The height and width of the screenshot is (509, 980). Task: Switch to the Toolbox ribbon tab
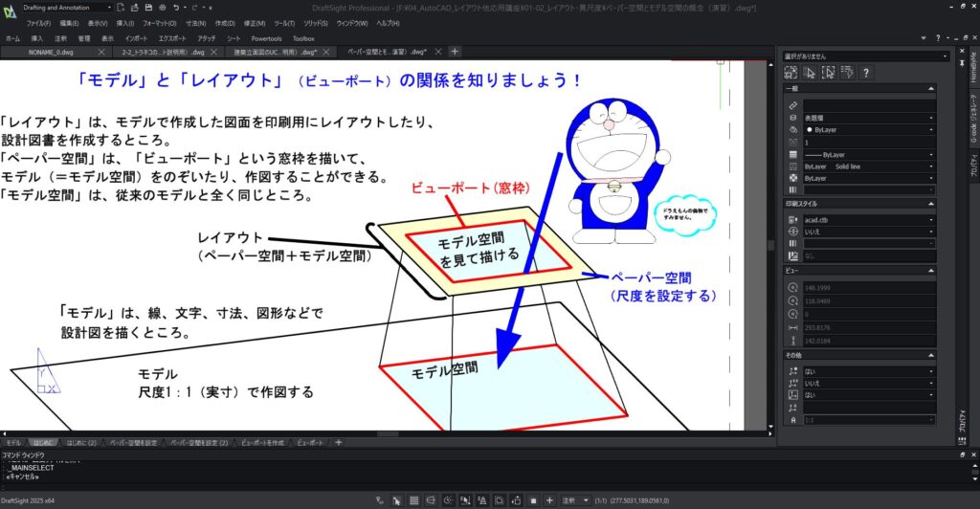point(303,38)
